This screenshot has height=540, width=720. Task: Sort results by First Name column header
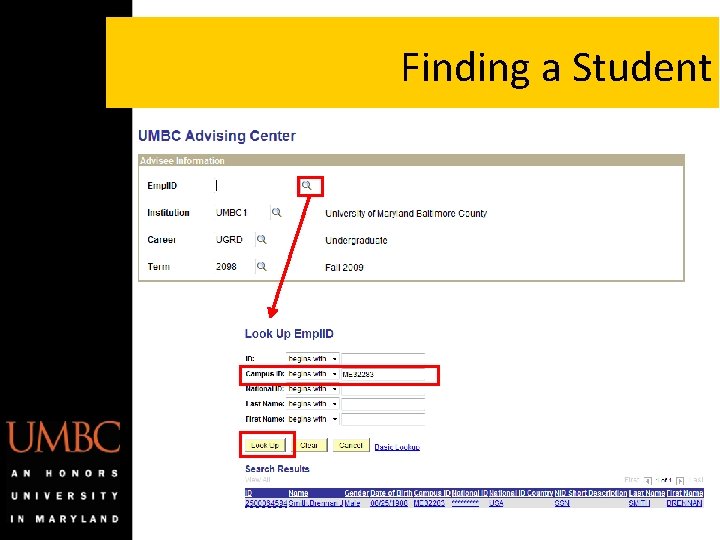pyautogui.click(x=685, y=493)
